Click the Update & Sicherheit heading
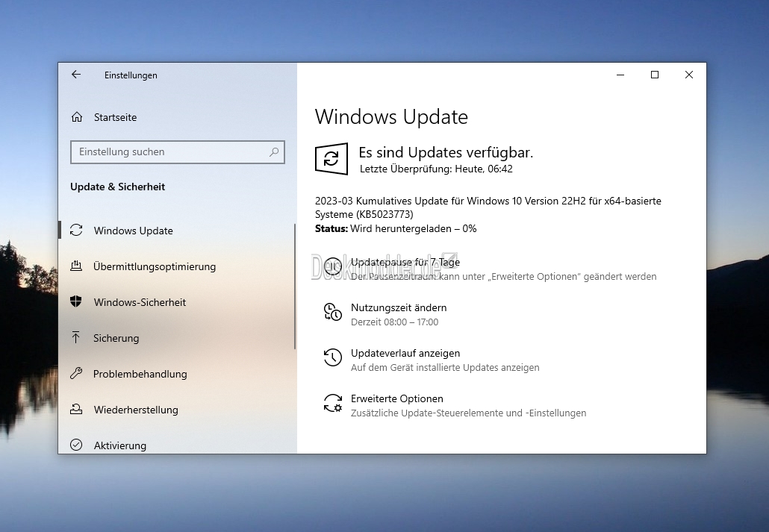This screenshot has height=532, width=769. point(117,187)
